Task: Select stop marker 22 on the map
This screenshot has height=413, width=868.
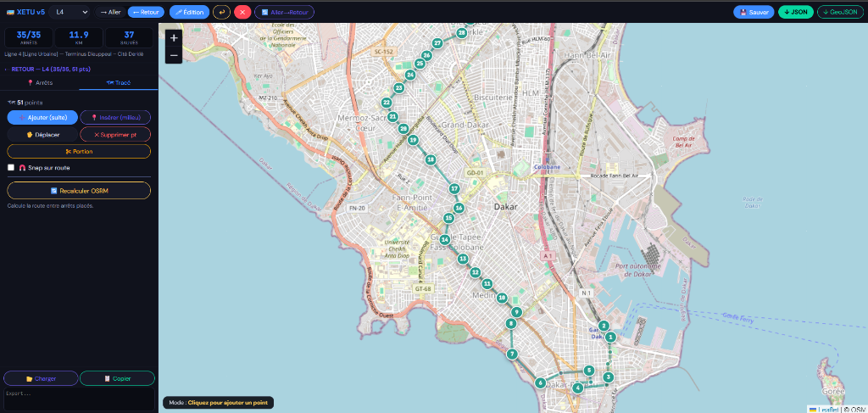Action: [x=387, y=103]
